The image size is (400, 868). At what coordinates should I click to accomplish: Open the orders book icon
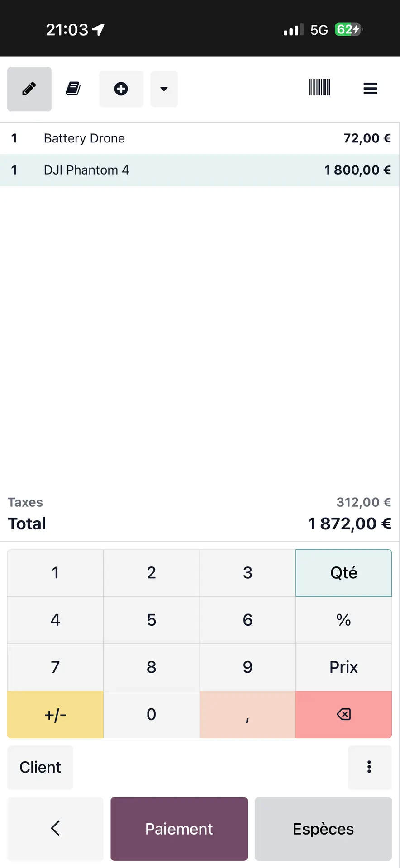pyautogui.click(x=73, y=89)
